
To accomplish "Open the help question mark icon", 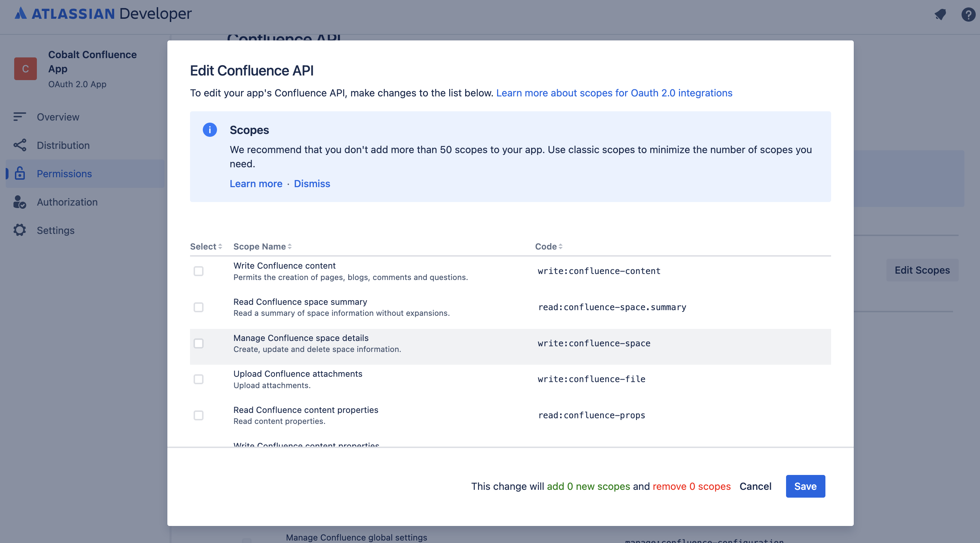I will tap(968, 15).
